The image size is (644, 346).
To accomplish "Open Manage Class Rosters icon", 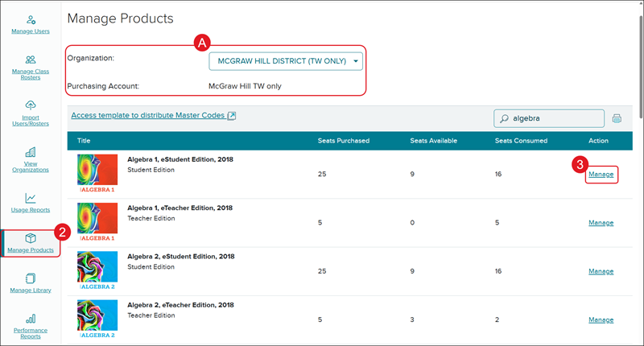I will (x=31, y=60).
